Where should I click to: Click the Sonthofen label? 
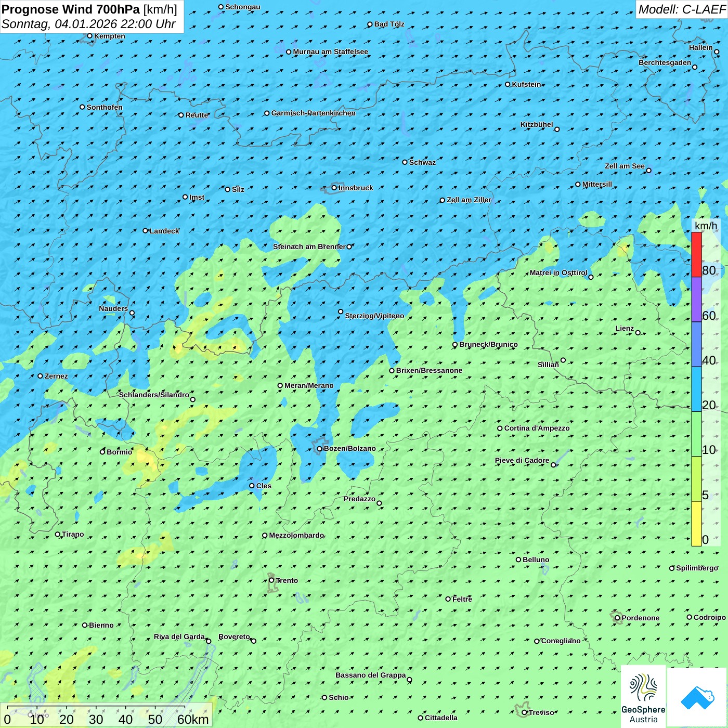[x=105, y=107]
